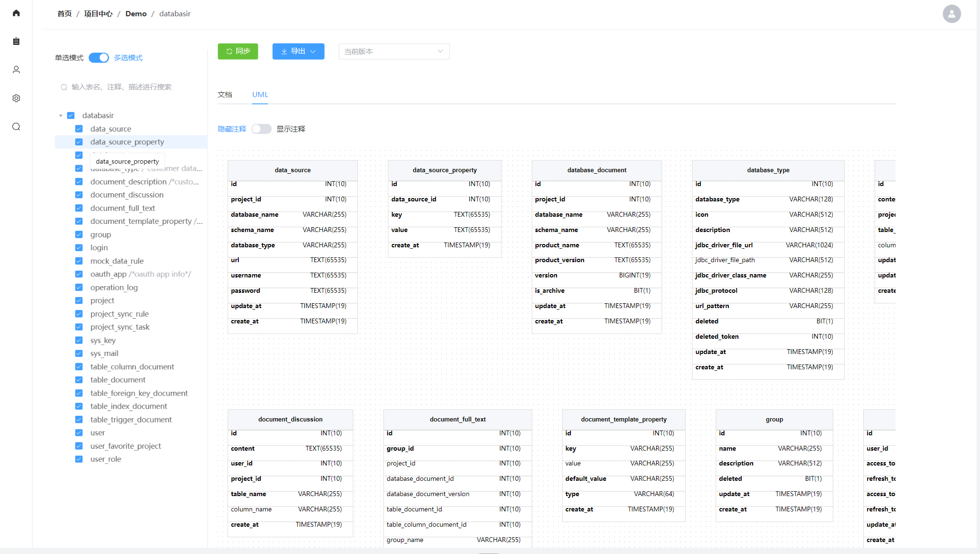This screenshot has width=980, height=554.
Task: Click the search icon in sidebar
Action: click(16, 127)
